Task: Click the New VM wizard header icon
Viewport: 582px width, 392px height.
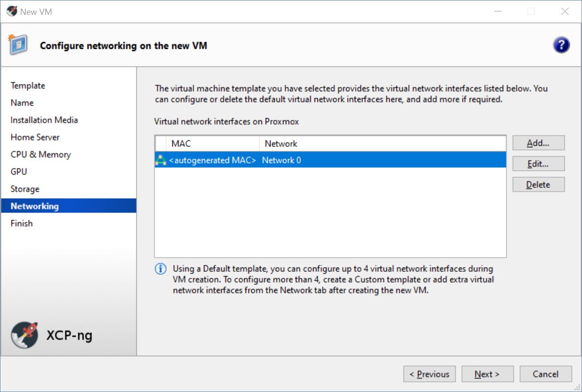Action: click(17, 45)
